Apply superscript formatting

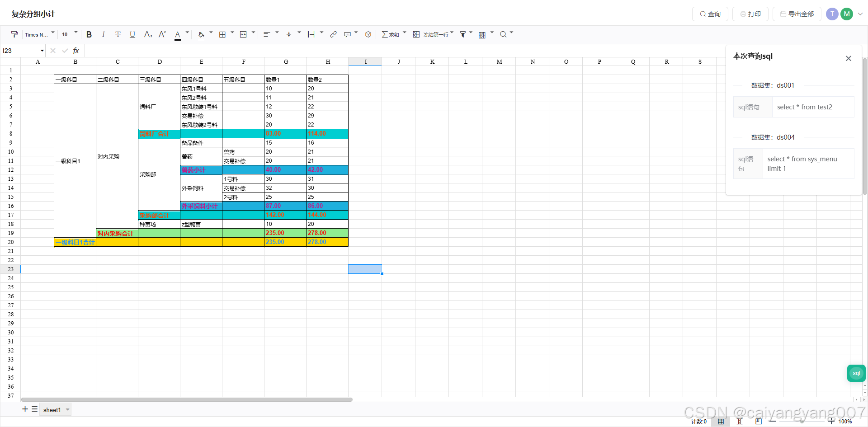(162, 34)
